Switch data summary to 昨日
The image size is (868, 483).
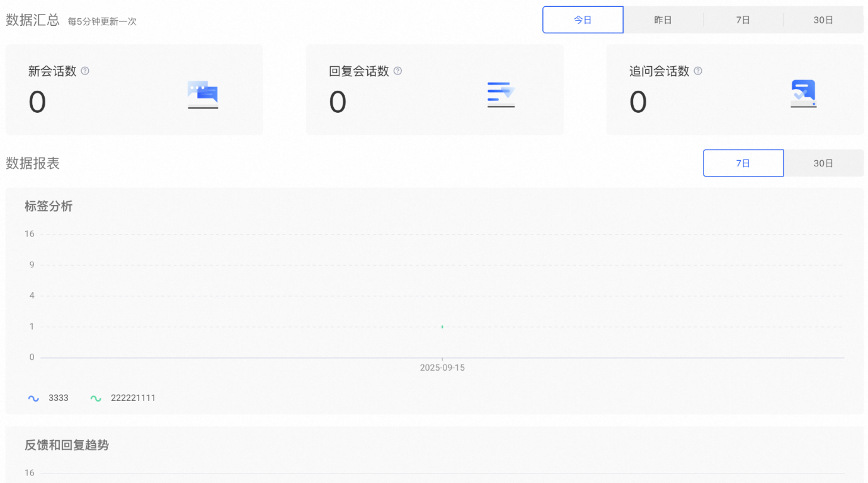click(x=663, y=20)
